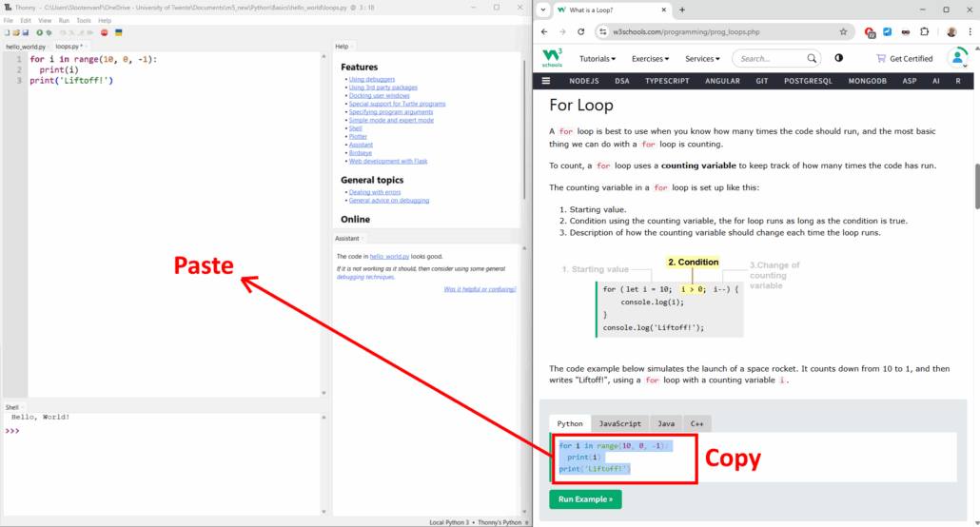
Task: Expand the Tutorials dropdown
Action: click(x=597, y=59)
